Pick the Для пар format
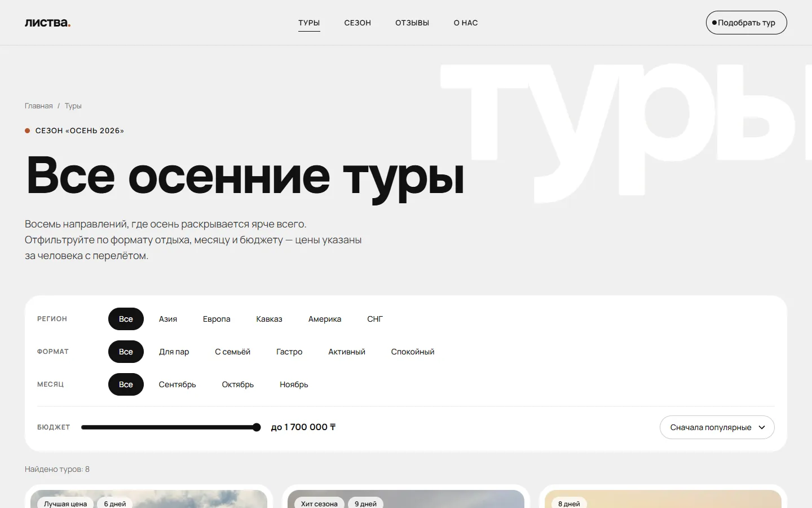Viewport: 812px width, 508px height. tap(174, 352)
